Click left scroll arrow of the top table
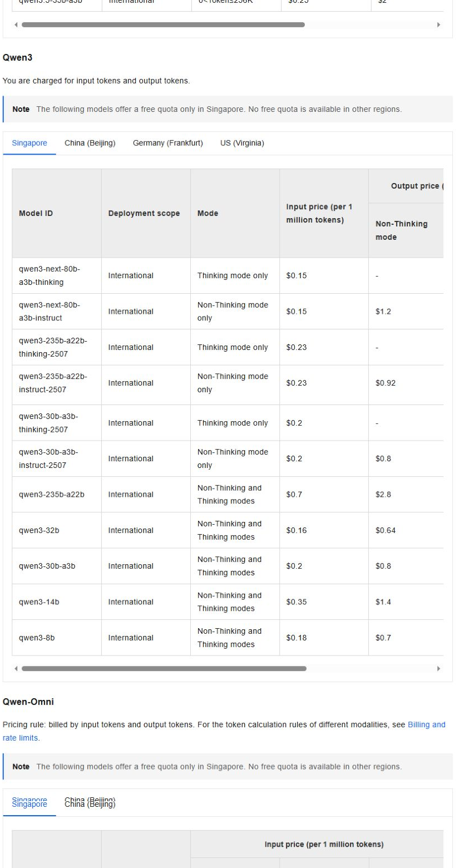Screen dimensions: 464x868 pyautogui.click(x=16, y=25)
